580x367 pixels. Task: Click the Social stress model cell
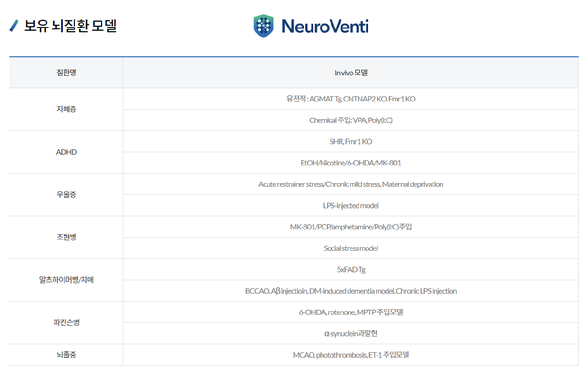point(351,248)
